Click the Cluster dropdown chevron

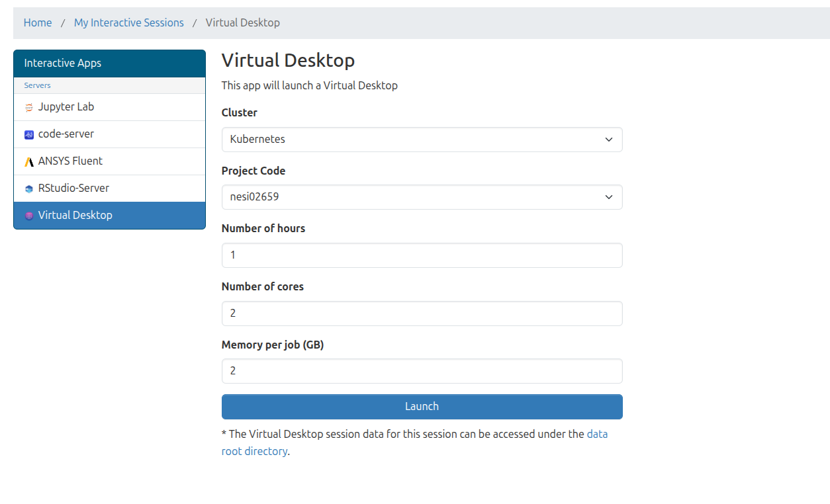[x=608, y=140]
